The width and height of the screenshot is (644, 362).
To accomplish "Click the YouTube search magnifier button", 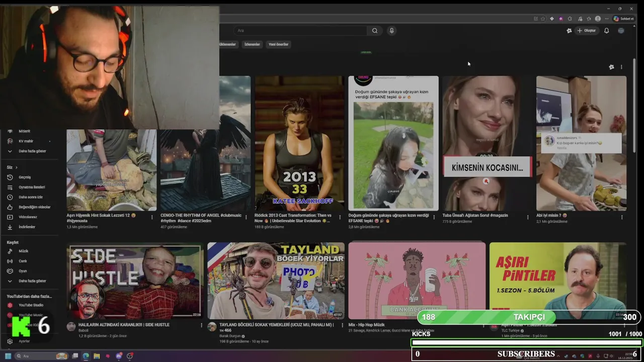I will (375, 31).
